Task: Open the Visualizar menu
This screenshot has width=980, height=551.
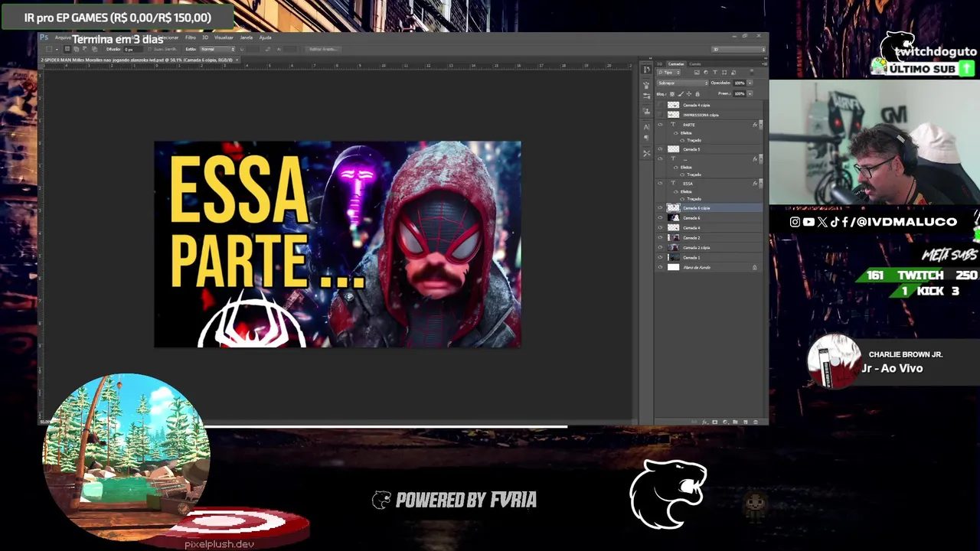Action: click(224, 37)
